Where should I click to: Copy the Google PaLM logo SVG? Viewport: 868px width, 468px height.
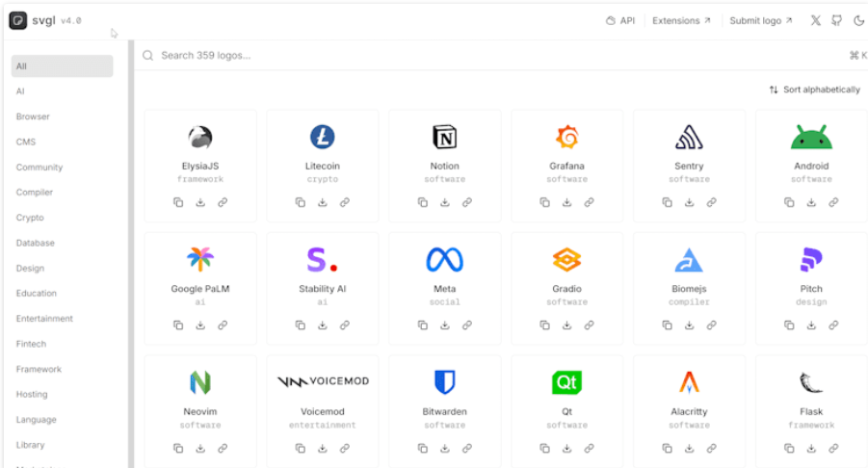[x=178, y=325]
